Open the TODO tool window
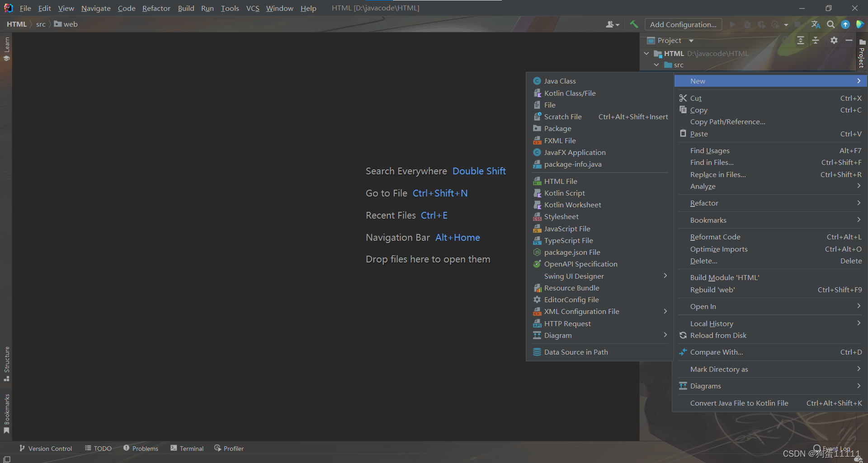Screen dimensions: 868x463 (x=98, y=448)
